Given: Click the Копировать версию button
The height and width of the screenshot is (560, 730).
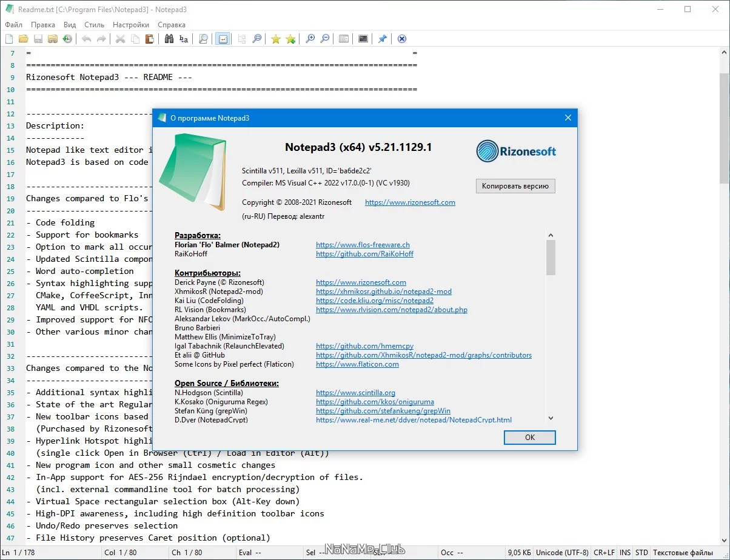Looking at the screenshot, I should (515, 186).
